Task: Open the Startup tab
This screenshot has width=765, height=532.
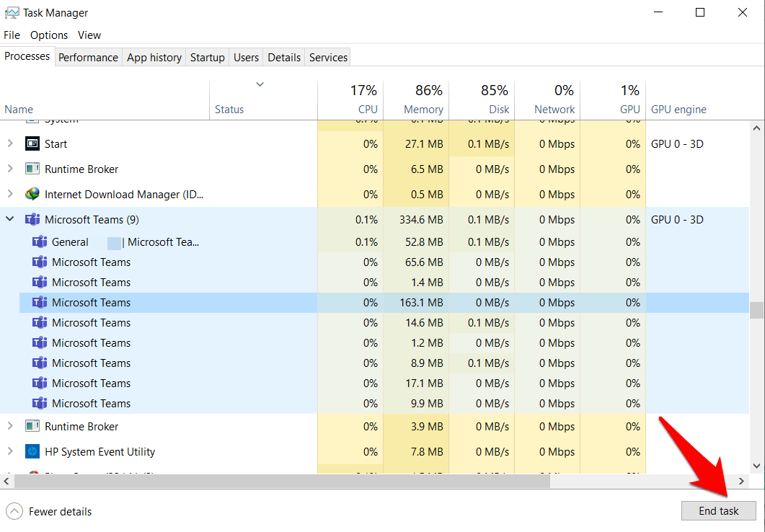Action: click(207, 58)
